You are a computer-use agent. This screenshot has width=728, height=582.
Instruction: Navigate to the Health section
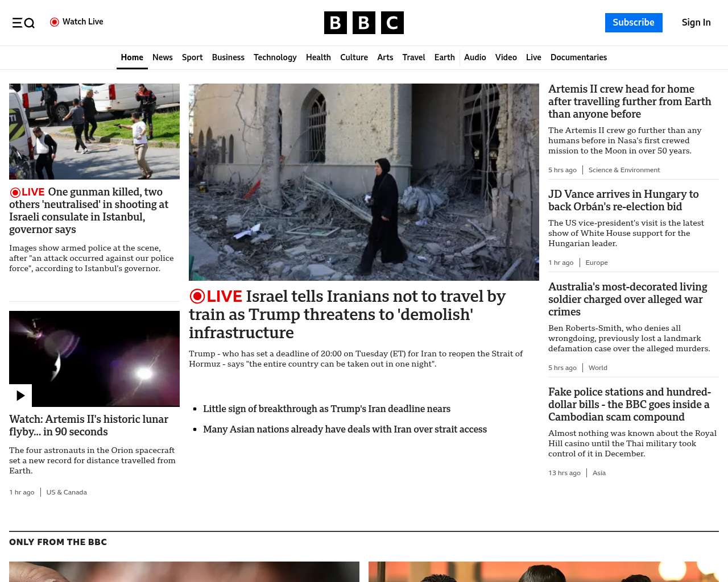(x=318, y=57)
